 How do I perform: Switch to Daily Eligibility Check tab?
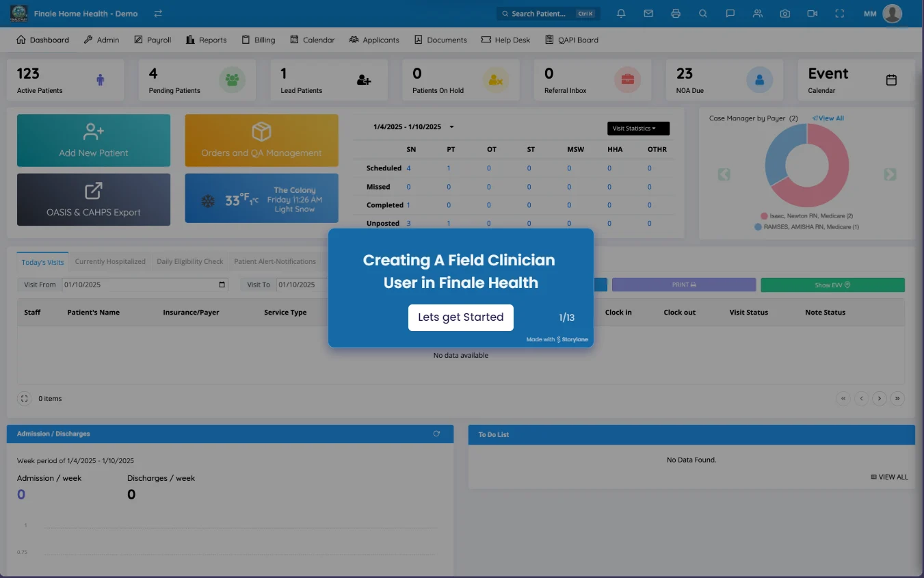190,261
